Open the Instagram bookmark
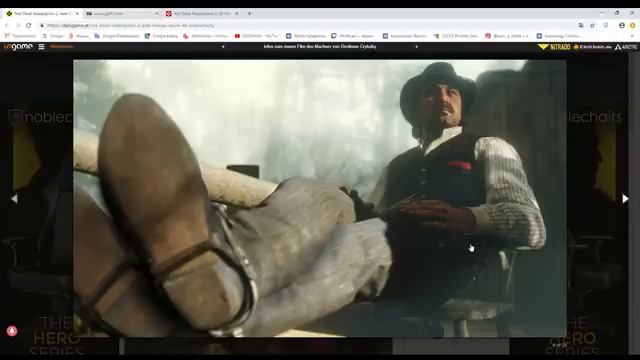 [x=507, y=36]
